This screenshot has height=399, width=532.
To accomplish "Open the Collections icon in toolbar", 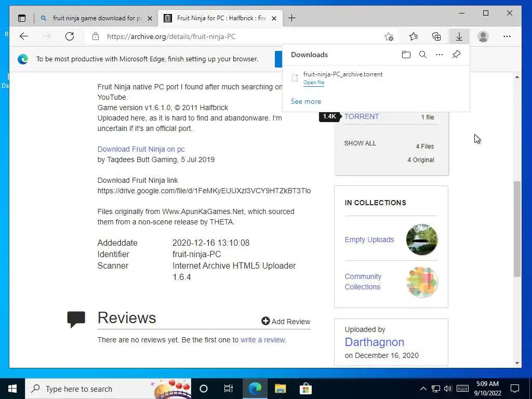I will coord(436,36).
